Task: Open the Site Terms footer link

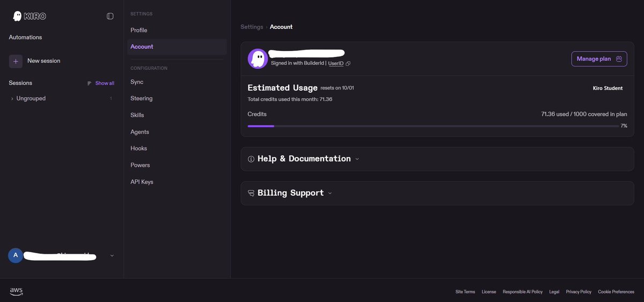Action: click(465, 292)
